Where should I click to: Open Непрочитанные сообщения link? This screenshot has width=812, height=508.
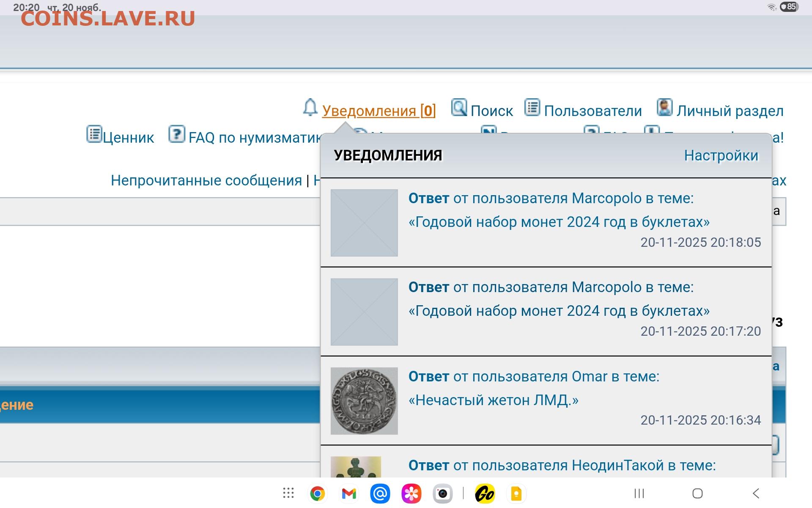[x=206, y=181]
